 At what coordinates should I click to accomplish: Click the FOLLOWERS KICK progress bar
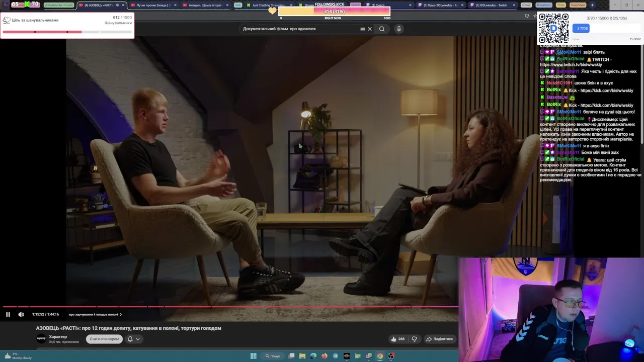pyautogui.click(x=334, y=11)
